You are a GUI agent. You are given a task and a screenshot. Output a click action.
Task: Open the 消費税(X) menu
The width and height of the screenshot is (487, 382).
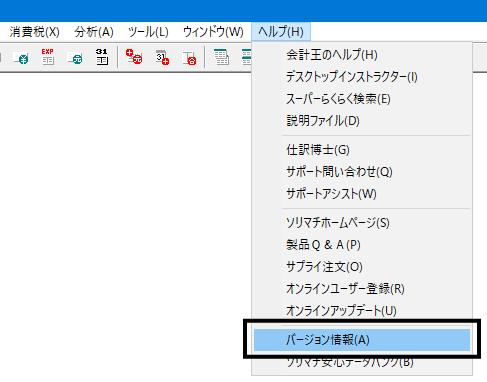tap(34, 32)
